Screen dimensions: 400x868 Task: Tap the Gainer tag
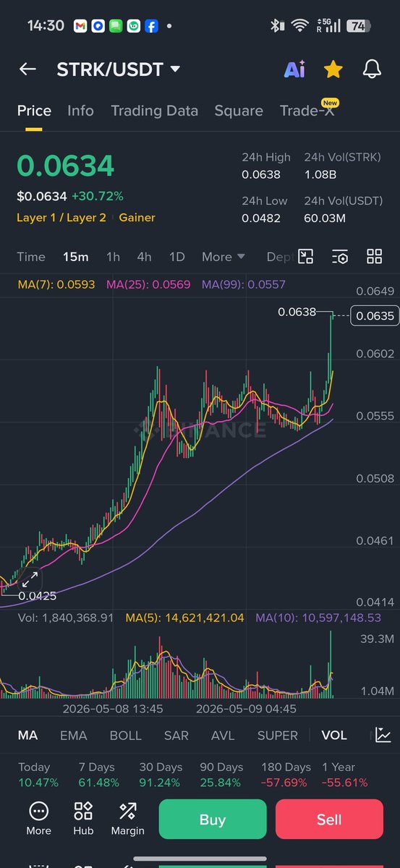pos(137,218)
